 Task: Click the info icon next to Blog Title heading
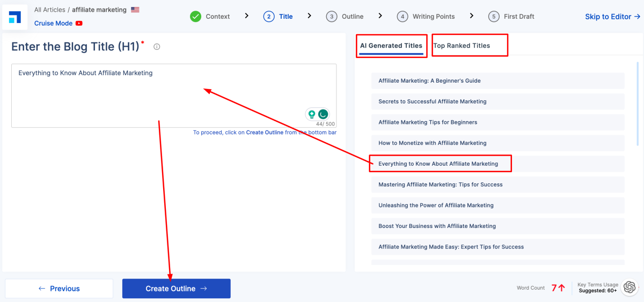157,47
